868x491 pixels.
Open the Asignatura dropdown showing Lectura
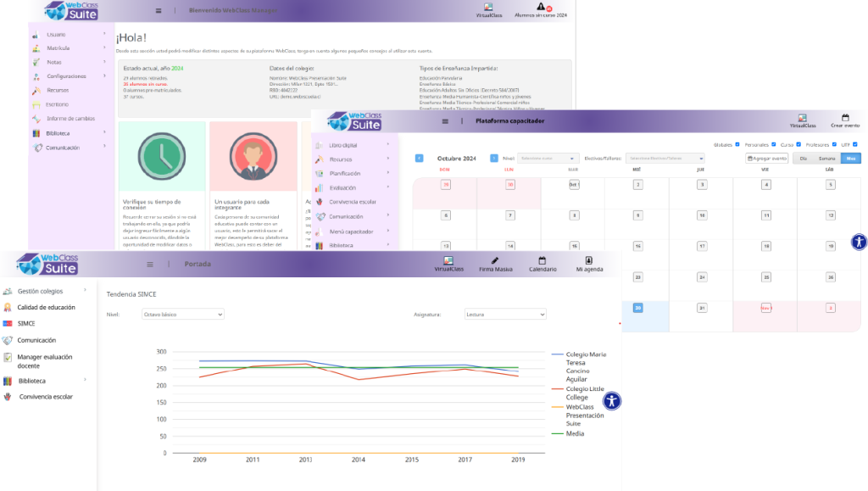pyautogui.click(x=505, y=315)
